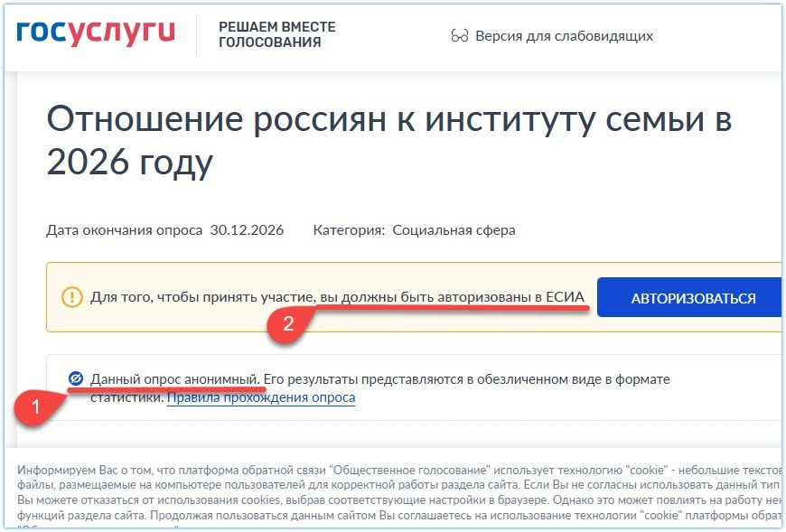
Task: Click the category value "Социальная сфера"
Action: click(454, 230)
